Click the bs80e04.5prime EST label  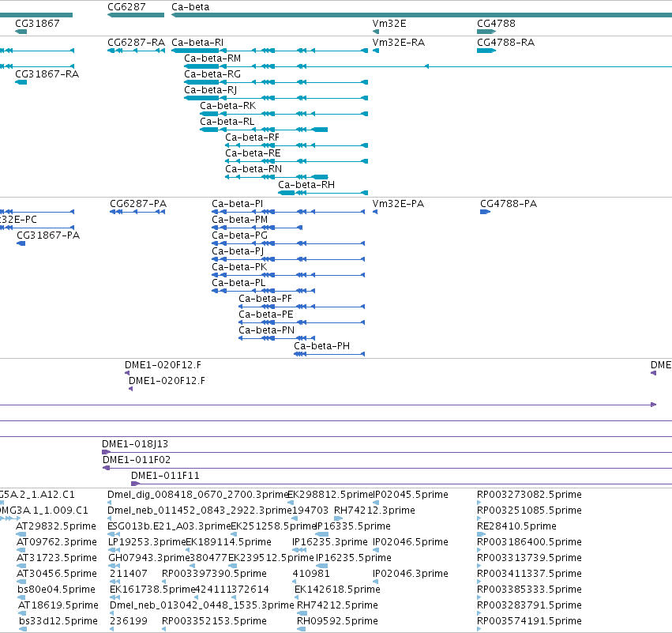click(x=56, y=590)
